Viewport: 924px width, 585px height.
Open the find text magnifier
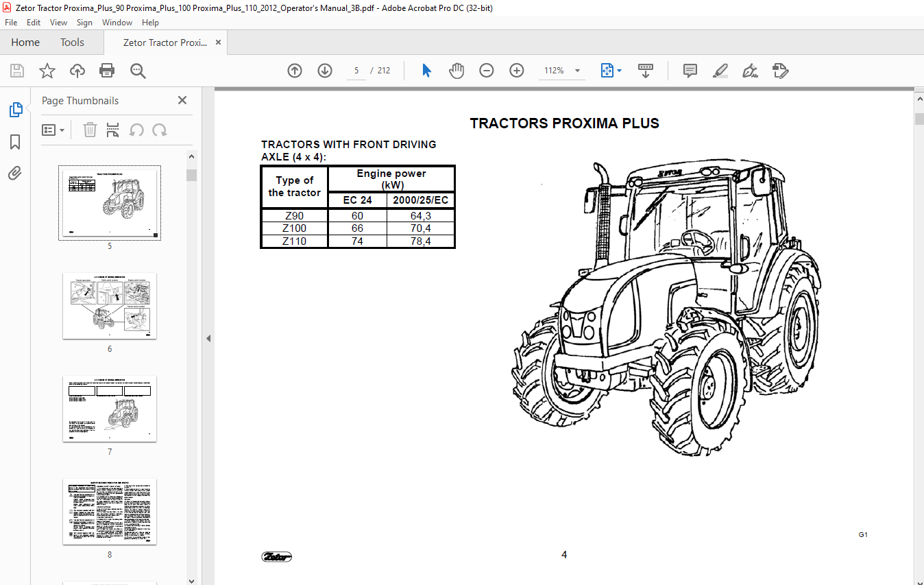138,71
